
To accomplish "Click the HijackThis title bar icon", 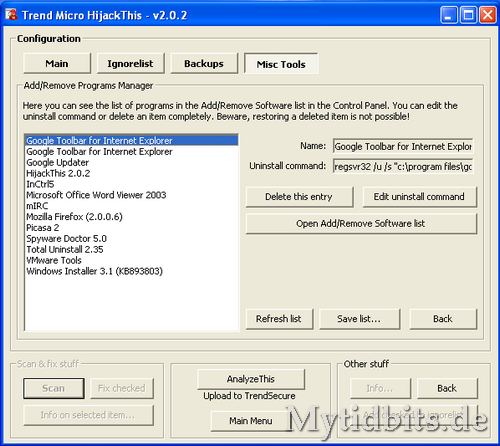I will [x=11, y=15].
